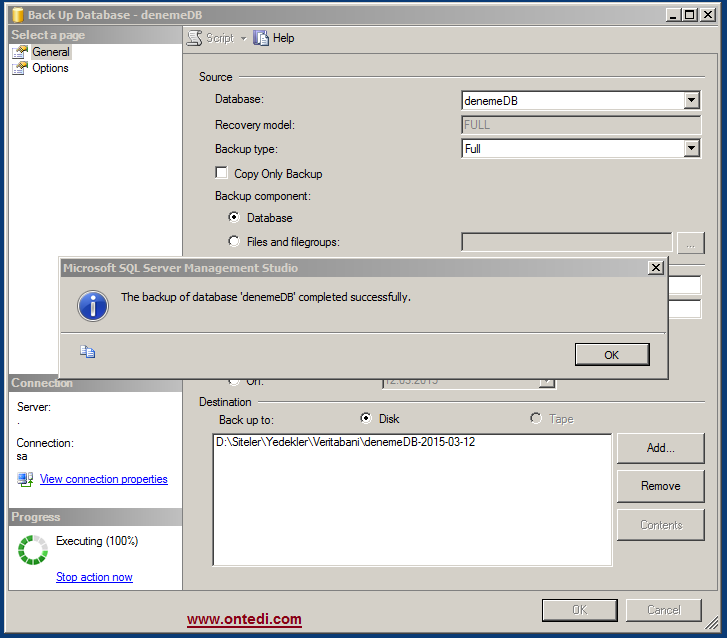Click the Help icon in toolbar

click(x=261, y=38)
